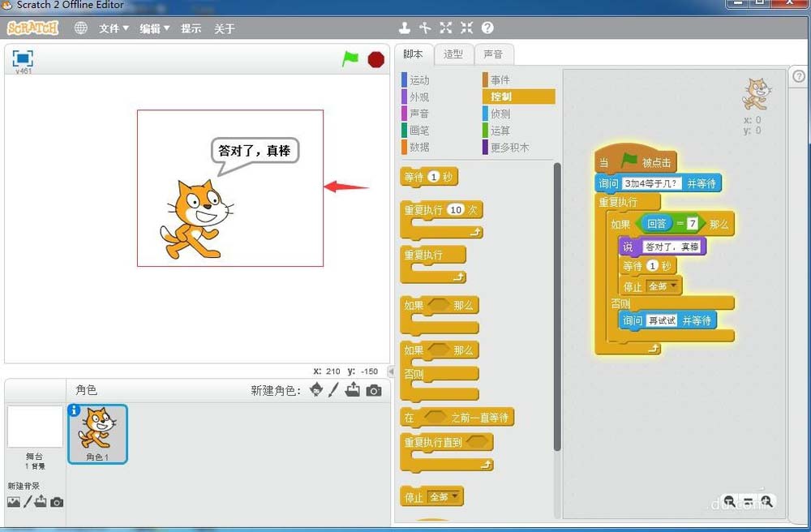Edit the 3加4等于几? question field
Screen dimensions: 811x532
651,183
